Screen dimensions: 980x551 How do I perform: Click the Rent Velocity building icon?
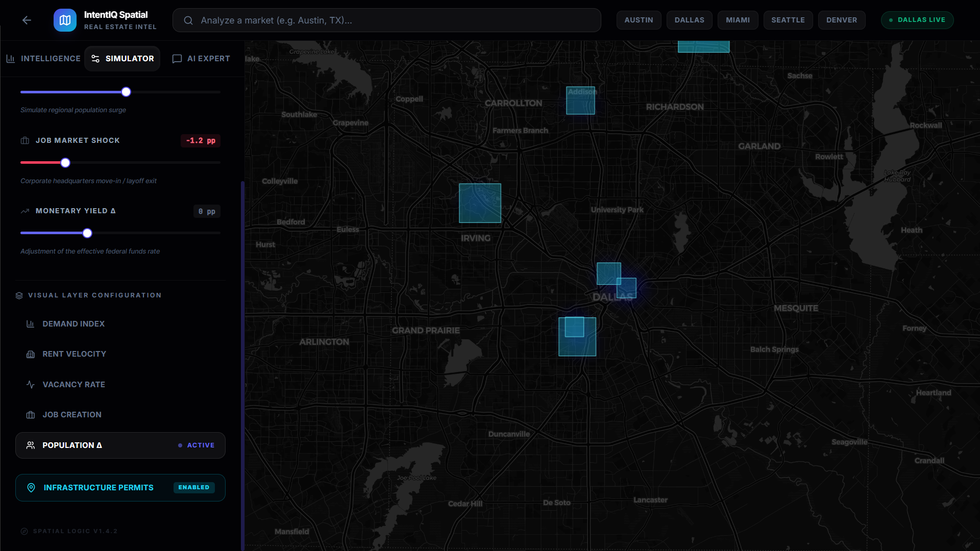31,354
